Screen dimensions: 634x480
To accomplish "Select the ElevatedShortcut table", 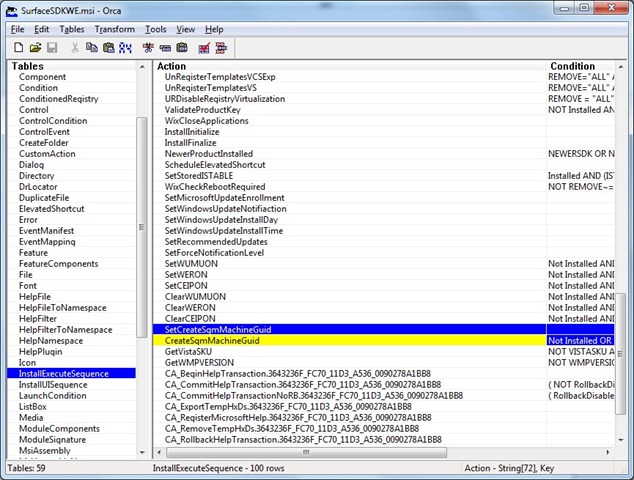I will click(52, 209).
